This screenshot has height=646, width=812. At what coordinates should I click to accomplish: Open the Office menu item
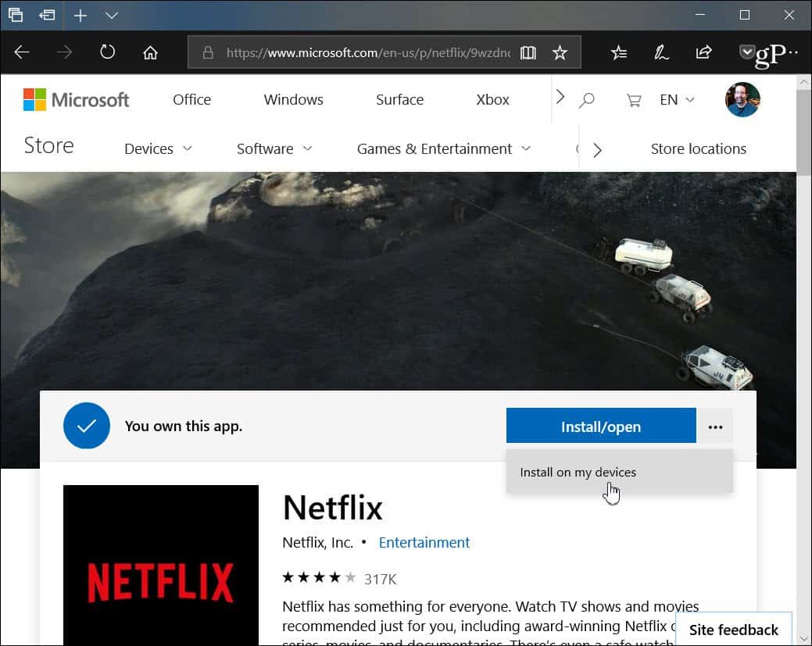pyautogui.click(x=192, y=99)
